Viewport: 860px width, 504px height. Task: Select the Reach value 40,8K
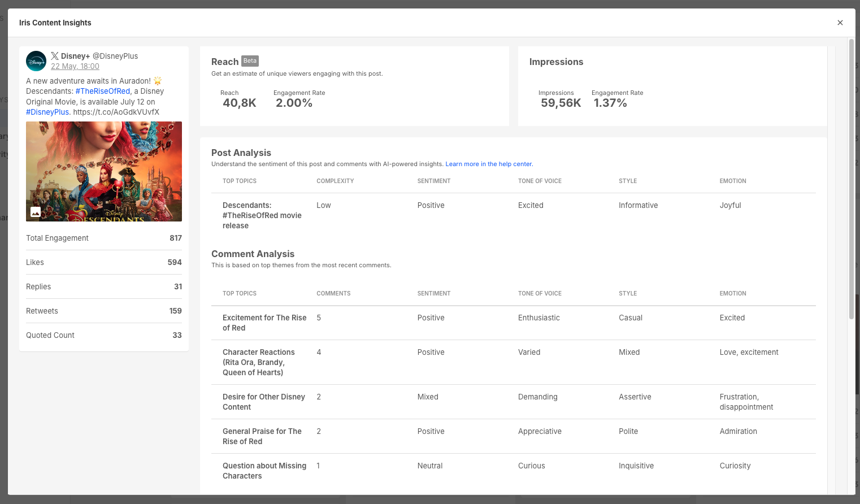(x=240, y=103)
